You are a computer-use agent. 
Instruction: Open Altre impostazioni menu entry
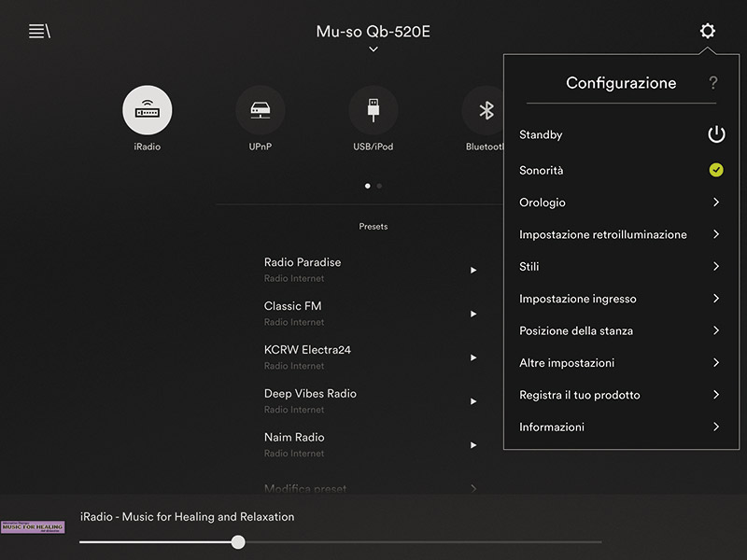[567, 363]
